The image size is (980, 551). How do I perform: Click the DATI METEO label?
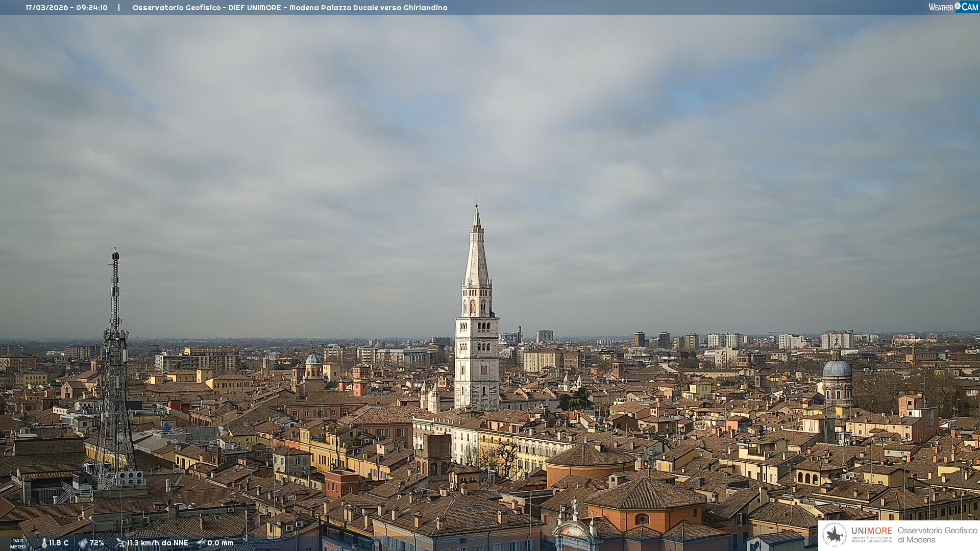(x=18, y=543)
